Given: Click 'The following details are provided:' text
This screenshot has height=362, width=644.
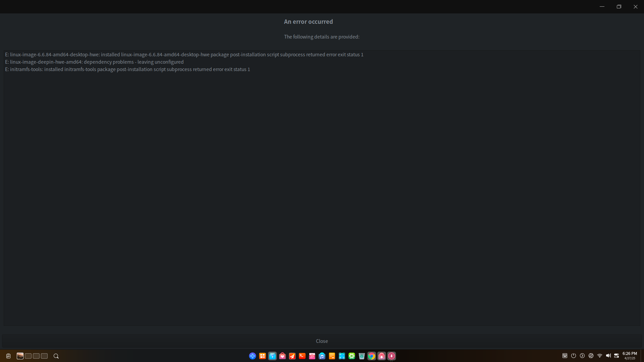Looking at the screenshot, I should (322, 37).
